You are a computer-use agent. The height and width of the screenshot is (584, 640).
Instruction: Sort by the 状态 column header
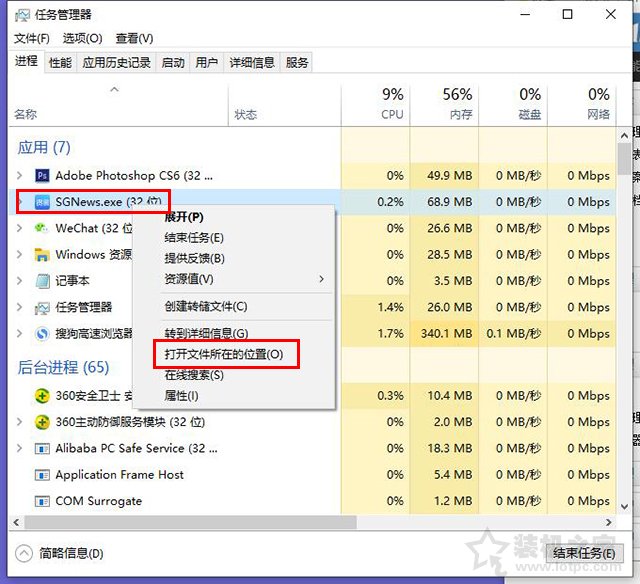pyautogui.click(x=284, y=104)
